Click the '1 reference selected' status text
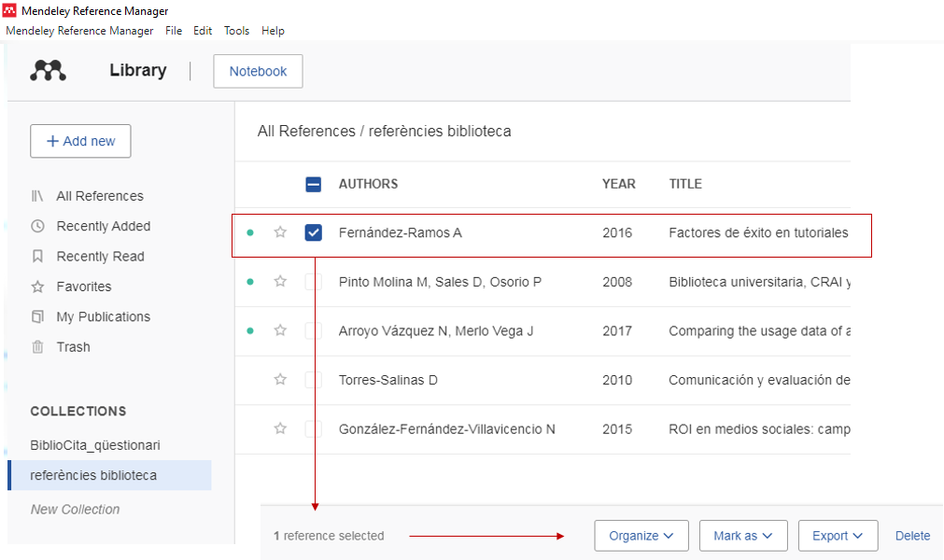 pyautogui.click(x=329, y=536)
